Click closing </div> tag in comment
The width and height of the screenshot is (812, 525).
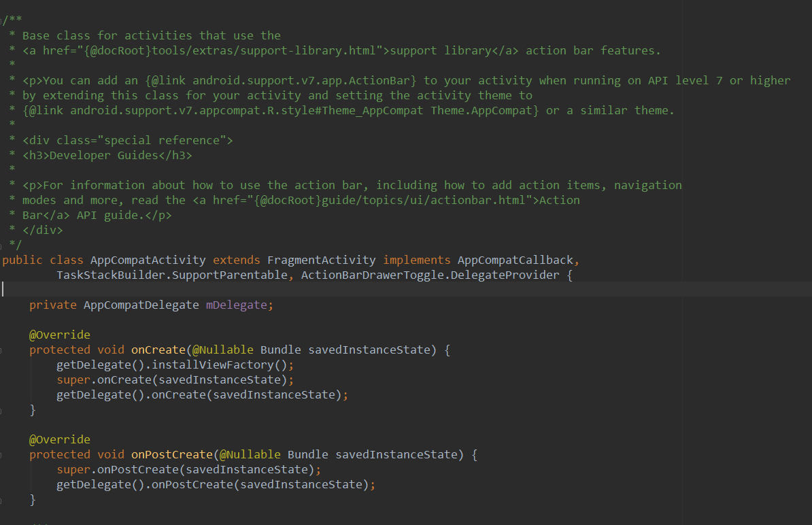pyautogui.click(x=42, y=231)
